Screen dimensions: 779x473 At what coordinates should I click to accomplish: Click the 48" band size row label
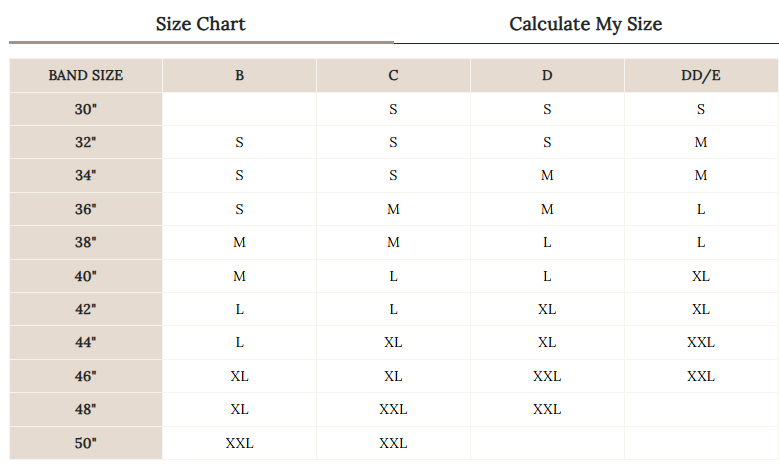[x=86, y=409]
